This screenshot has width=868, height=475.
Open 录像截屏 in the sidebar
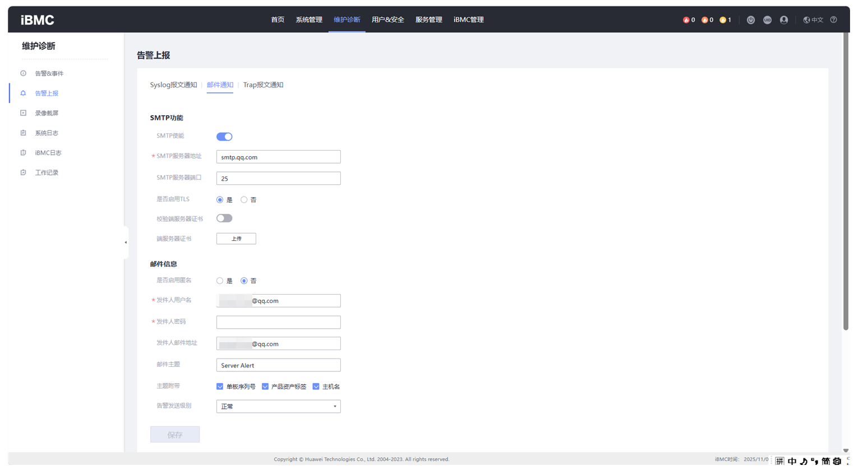pyautogui.click(x=47, y=113)
